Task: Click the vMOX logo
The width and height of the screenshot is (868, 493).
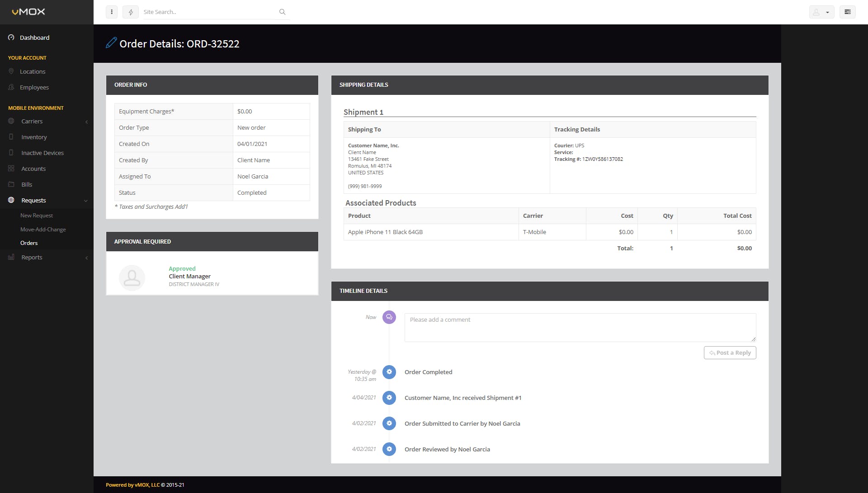Action: [x=28, y=12]
